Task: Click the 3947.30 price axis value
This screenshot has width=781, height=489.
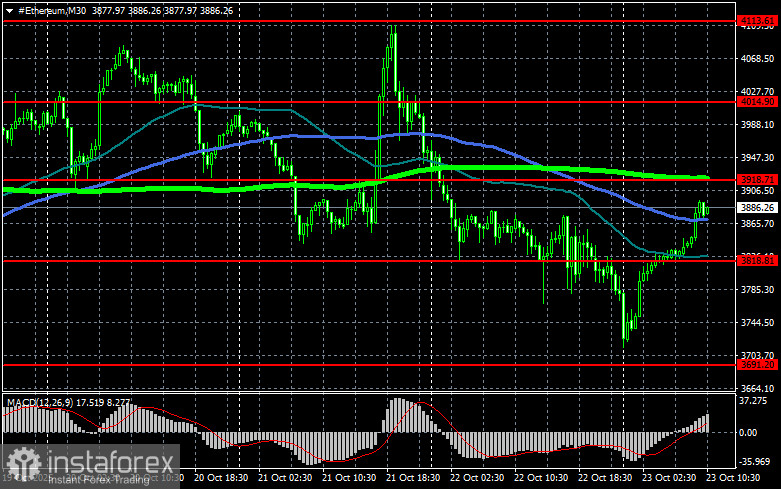Action: click(757, 157)
